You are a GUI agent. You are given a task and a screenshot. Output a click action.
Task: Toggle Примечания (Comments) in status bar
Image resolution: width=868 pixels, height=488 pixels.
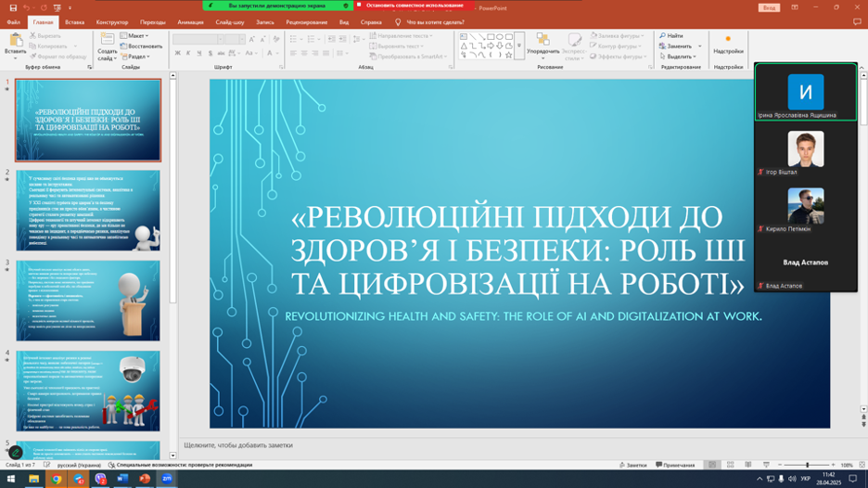(674, 465)
